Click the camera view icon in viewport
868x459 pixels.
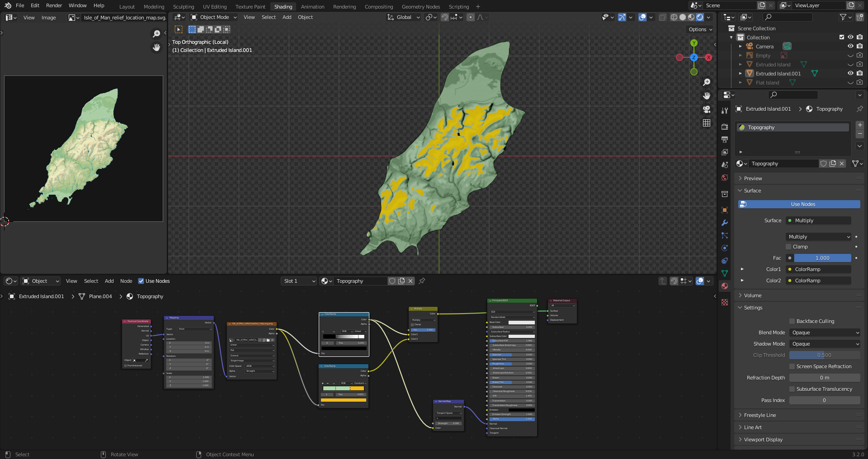click(707, 109)
